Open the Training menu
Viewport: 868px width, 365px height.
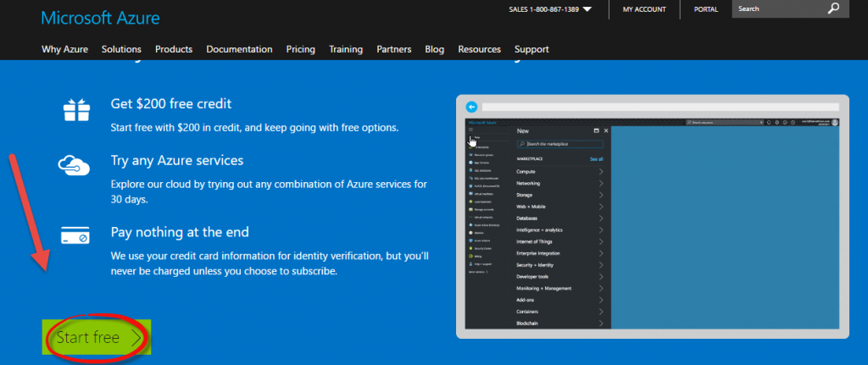(346, 49)
